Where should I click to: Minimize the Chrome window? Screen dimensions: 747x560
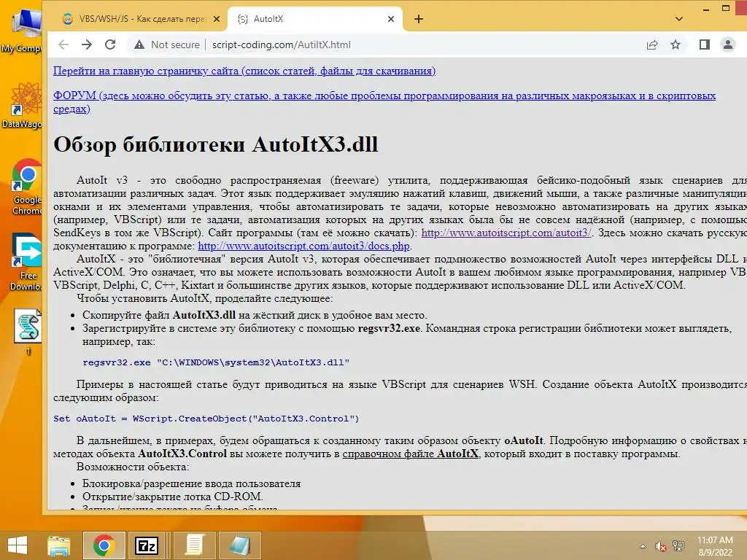click(x=706, y=9)
